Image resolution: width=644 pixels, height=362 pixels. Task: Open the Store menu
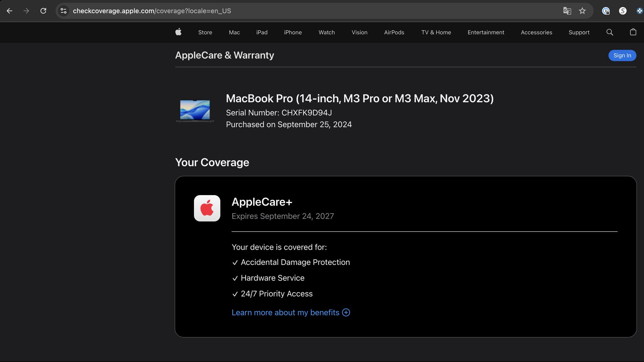pos(205,33)
